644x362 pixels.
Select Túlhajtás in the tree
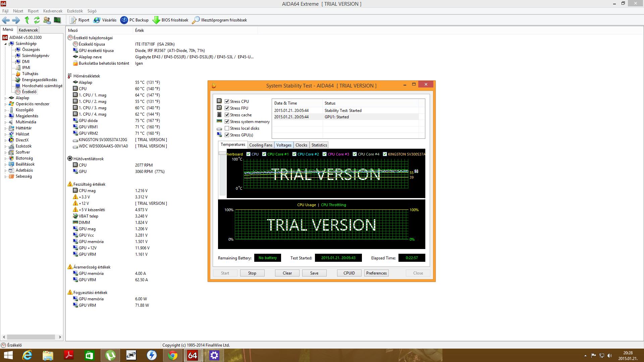30,74
